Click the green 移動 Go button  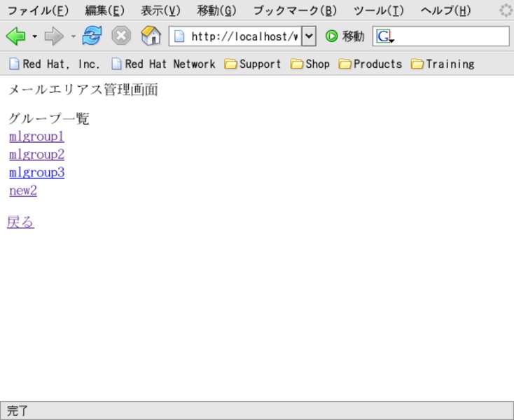click(x=345, y=36)
